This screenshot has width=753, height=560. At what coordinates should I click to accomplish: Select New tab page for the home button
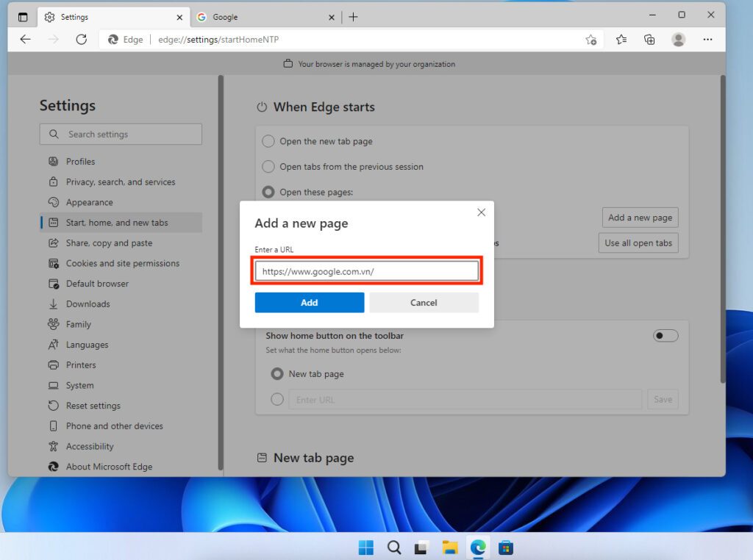pyautogui.click(x=277, y=373)
